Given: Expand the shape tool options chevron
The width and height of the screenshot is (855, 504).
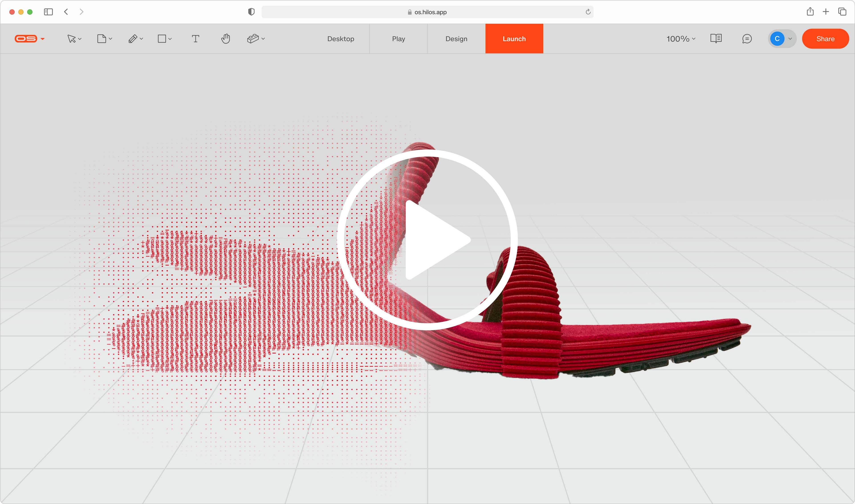Looking at the screenshot, I should pyautogui.click(x=170, y=39).
